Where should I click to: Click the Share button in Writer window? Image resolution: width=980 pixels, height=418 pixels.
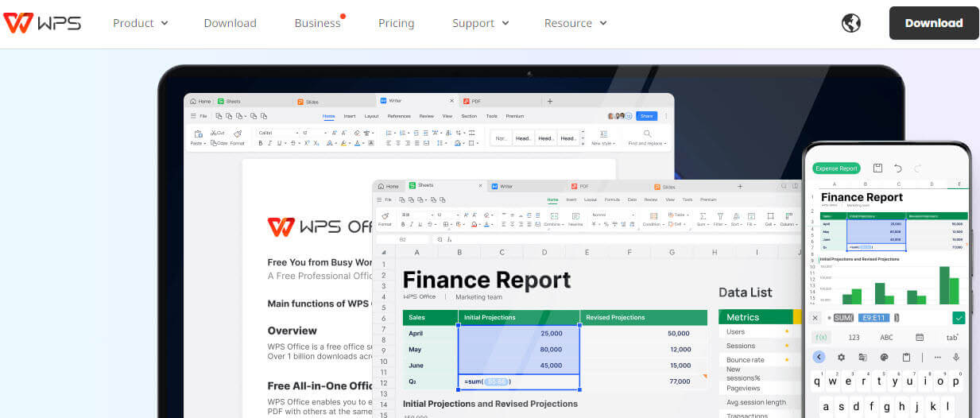(x=646, y=116)
